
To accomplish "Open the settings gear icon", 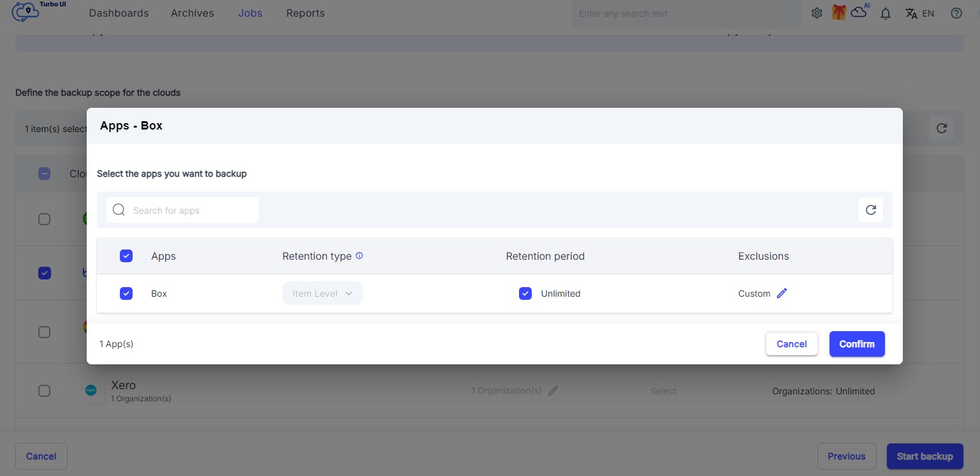I will click(817, 13).
